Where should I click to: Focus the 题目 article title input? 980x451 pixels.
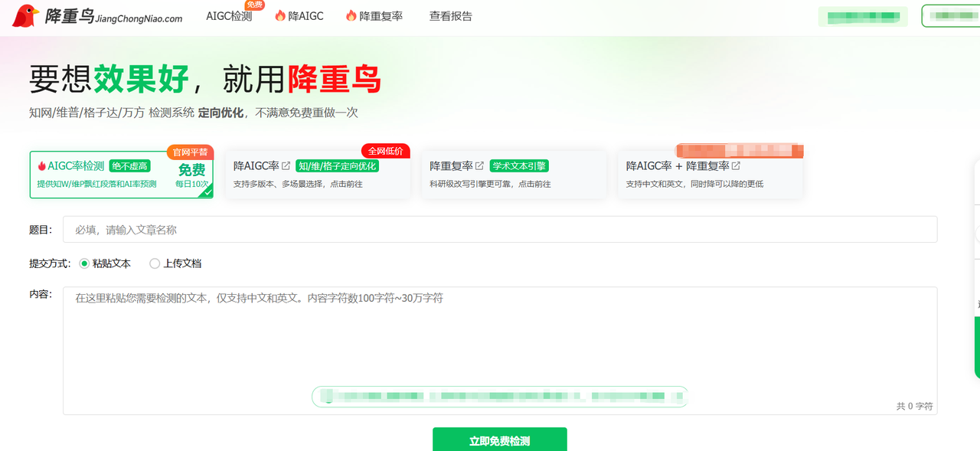[x=500, y=230]
